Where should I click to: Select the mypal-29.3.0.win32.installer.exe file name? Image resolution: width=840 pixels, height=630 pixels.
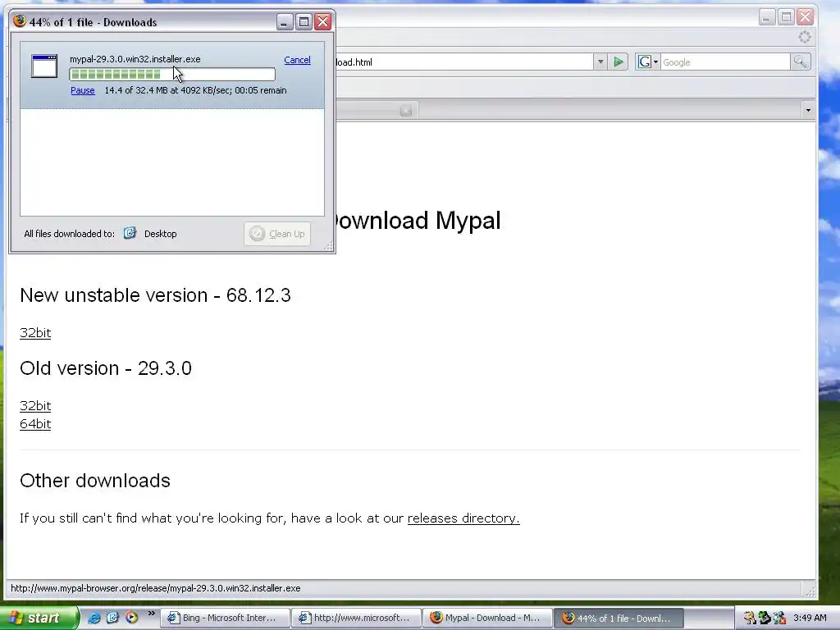135,59
